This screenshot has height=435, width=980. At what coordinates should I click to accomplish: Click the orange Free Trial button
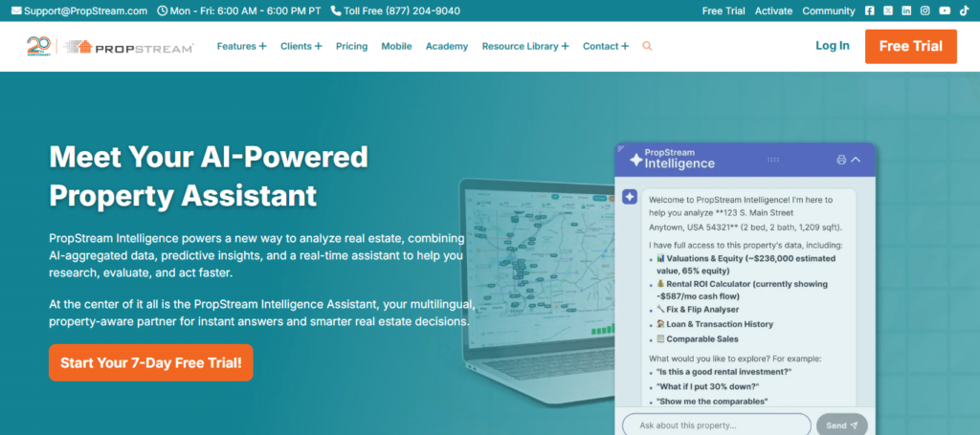coord(911,46)
